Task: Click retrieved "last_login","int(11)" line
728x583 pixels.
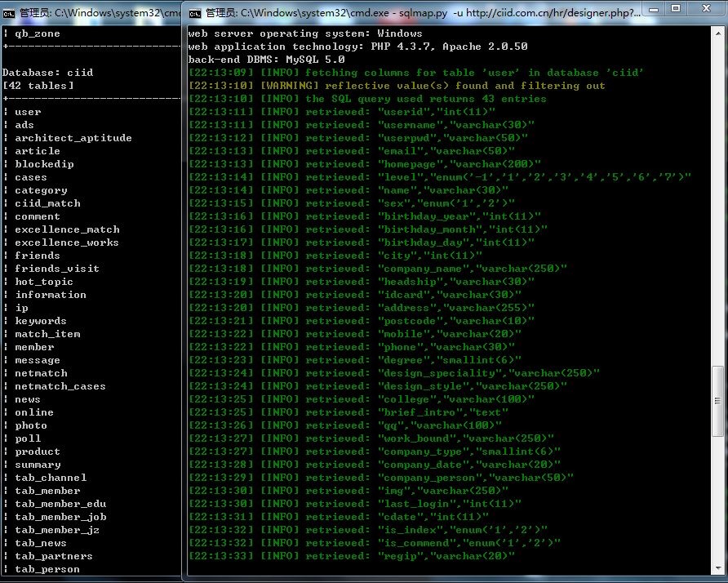Action: pyautogui.click(x=355, y=504)
